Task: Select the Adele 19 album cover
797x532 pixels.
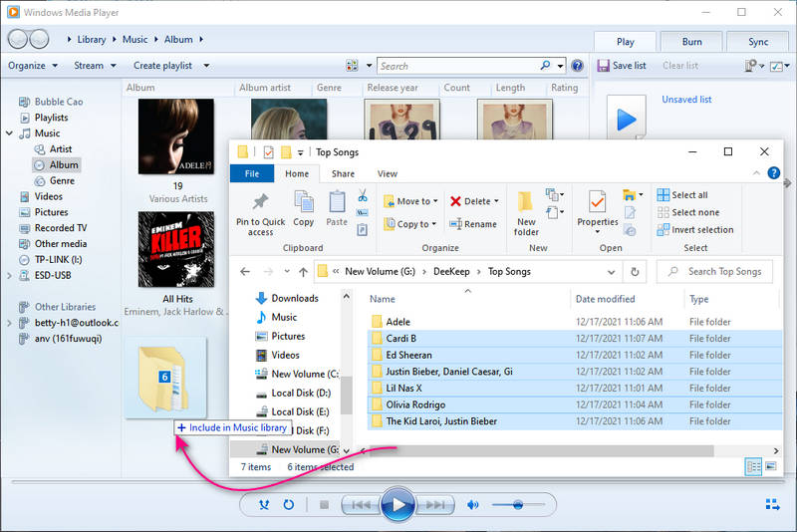Action: click(176, 136)
